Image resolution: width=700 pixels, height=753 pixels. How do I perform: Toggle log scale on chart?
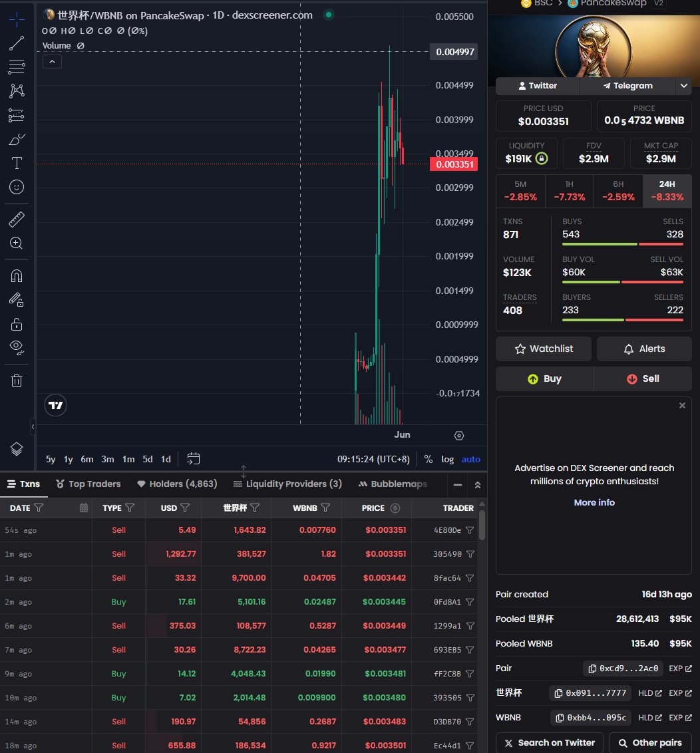click(447, 459)
